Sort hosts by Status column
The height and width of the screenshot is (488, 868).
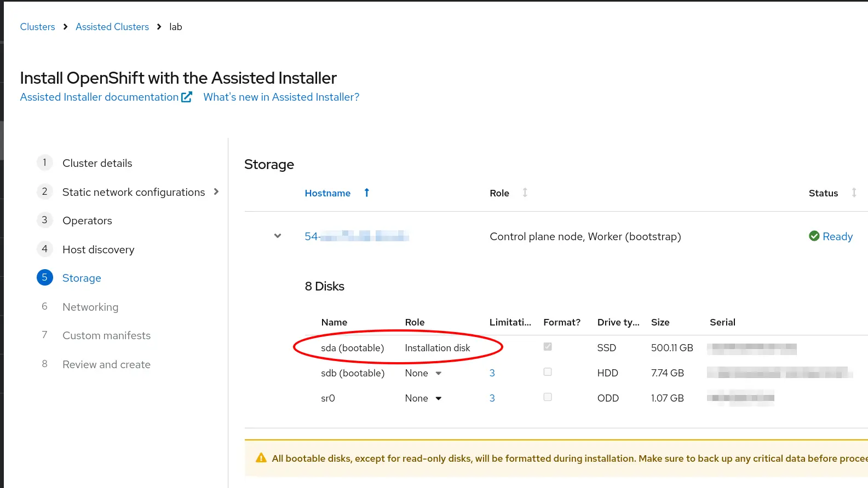click(x=823, y=193)
